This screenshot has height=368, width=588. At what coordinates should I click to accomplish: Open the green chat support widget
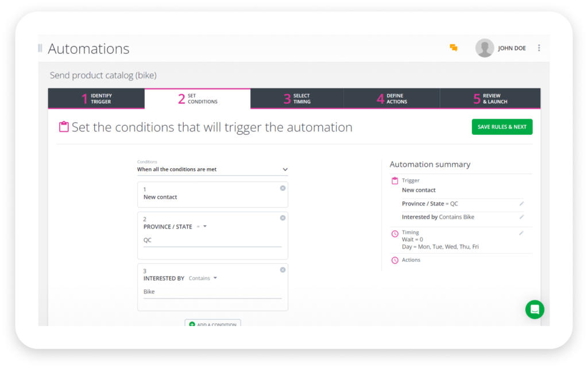click(x=535, y=309)
